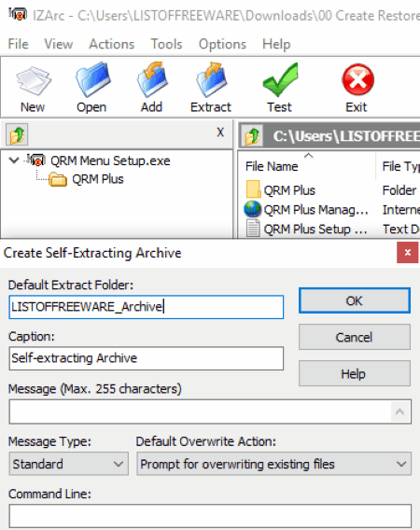Confirm with the OK button
This screenshot has width=420, height=530.
pyautogui.click(x=355, y=300)
